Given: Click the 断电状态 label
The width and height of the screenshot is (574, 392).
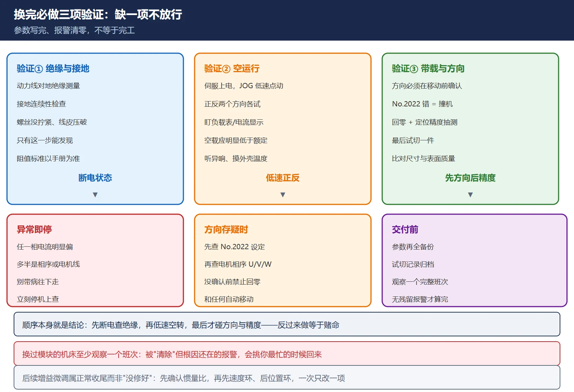Looking at the screenshot, I should [95, 178].
